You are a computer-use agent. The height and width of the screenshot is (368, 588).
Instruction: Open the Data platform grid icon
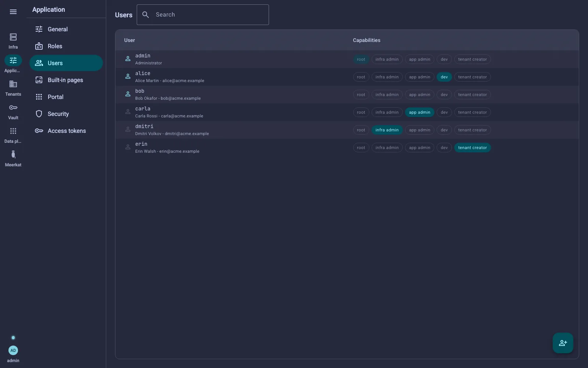[13, 131]
